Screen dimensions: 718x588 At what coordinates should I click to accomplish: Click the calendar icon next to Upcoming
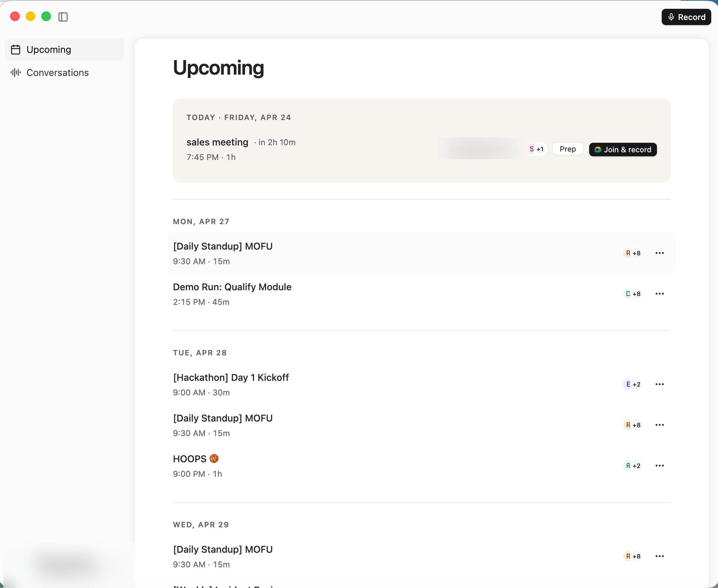[x=16, y=50]
